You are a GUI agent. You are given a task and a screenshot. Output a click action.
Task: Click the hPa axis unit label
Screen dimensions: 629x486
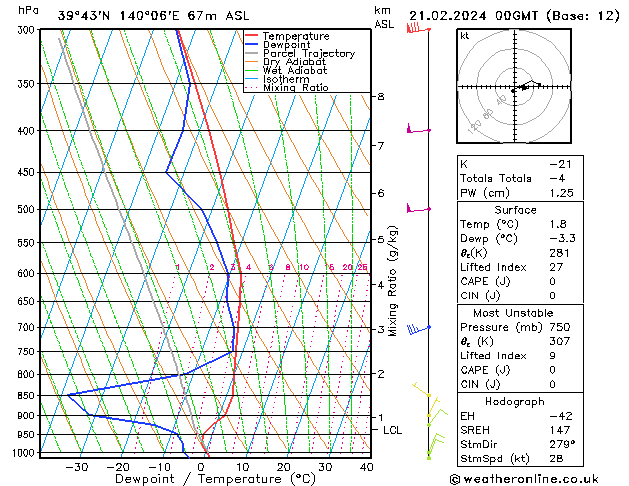point(28,10)
